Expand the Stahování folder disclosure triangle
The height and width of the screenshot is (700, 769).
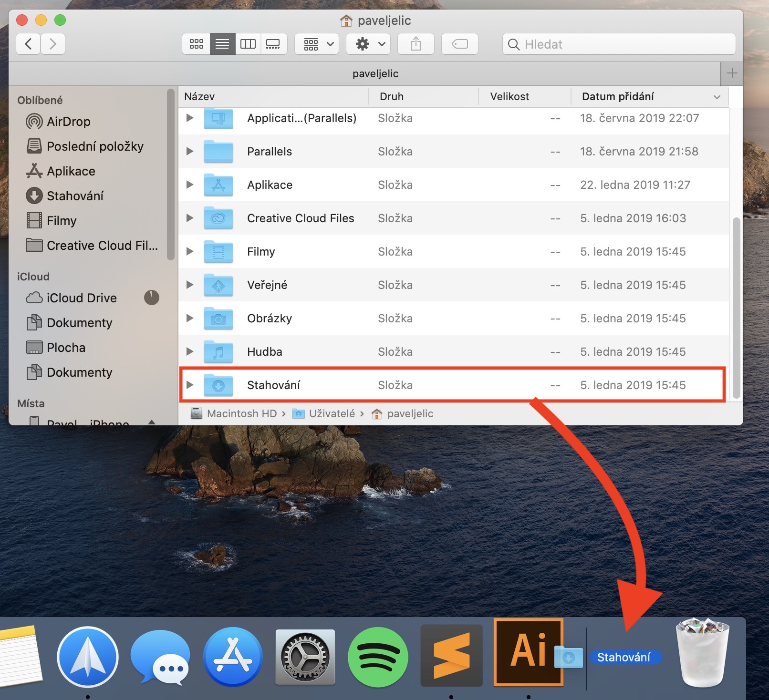click(190, 385)
